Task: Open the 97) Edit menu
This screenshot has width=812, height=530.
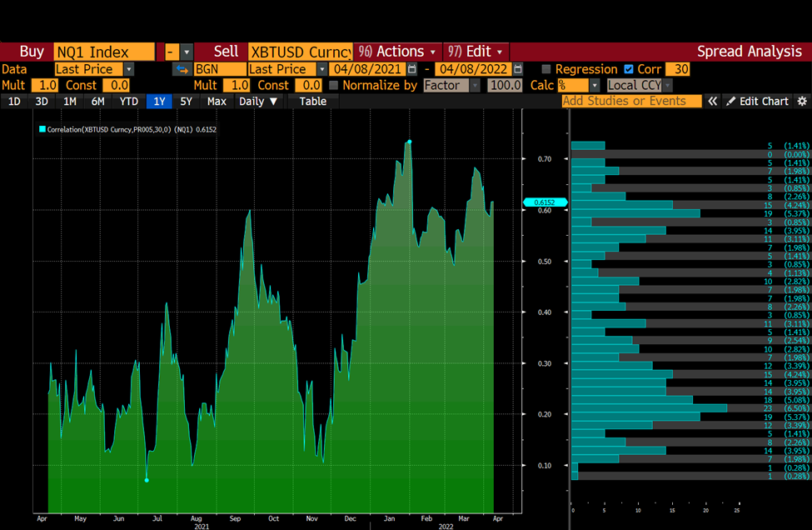Action: click(x=476, y=52)
